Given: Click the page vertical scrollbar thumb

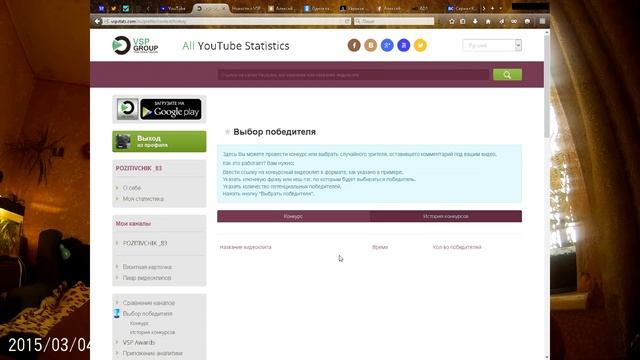Looking at the screenshot, I should (547, 88).
